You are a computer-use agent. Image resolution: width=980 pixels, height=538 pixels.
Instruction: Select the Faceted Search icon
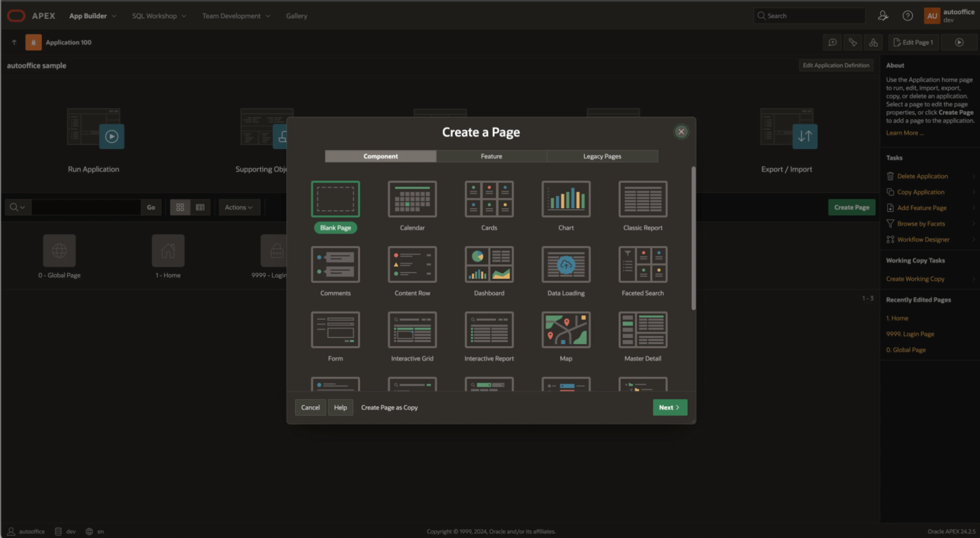click(643, 264)
